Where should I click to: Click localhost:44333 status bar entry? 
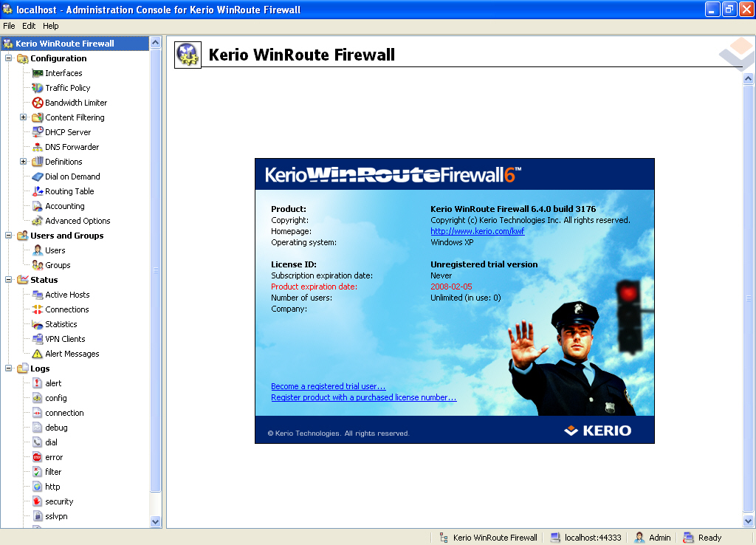click(585, 538)
